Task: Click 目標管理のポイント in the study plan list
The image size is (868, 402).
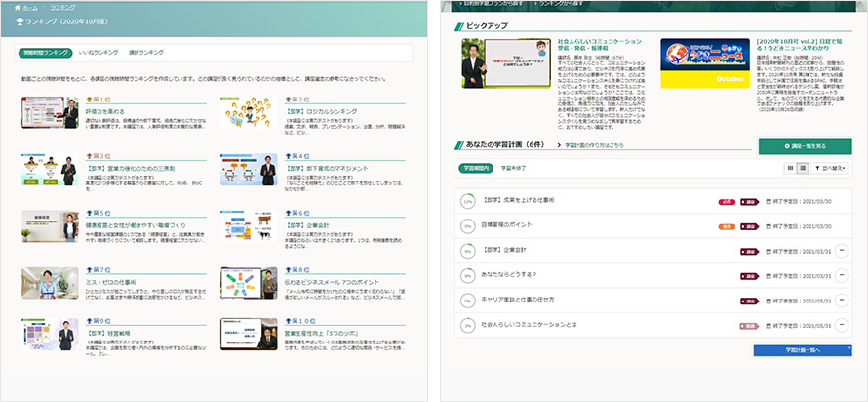Action: [x=507, y=224]
